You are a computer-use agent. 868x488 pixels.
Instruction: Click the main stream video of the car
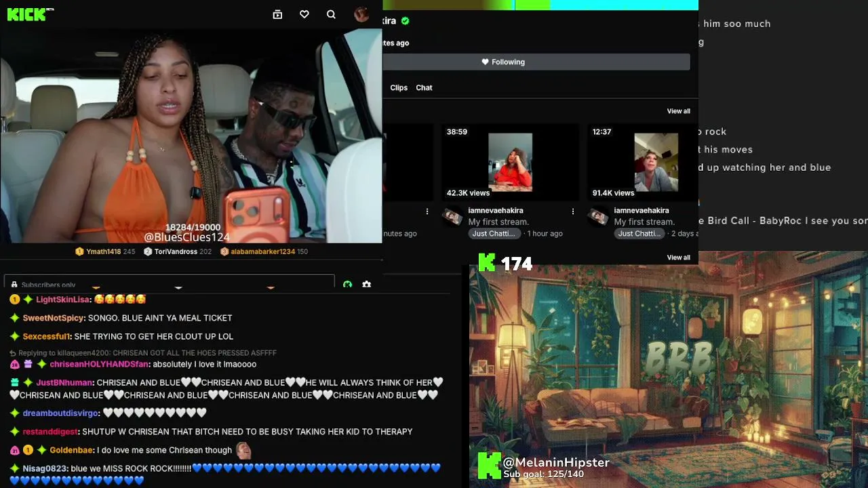191,136
